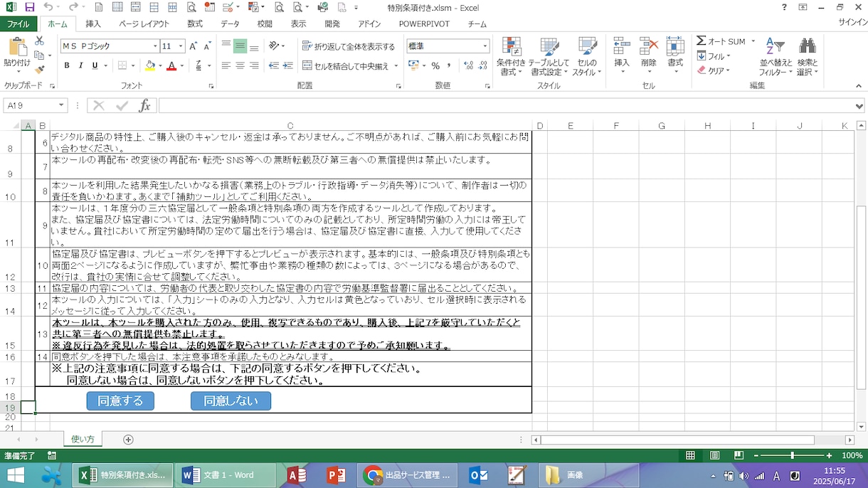Toggle underline formatting
This screenshot has width=868, height=488.
94,65
